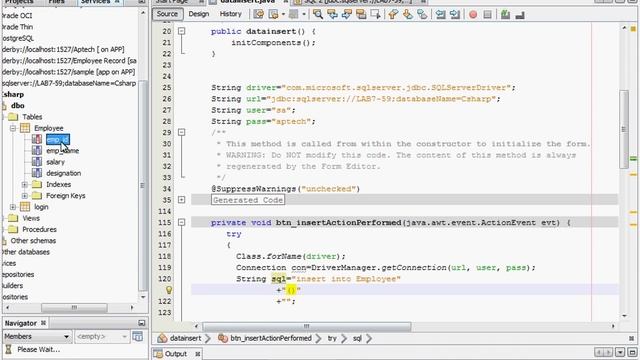Open dropdown arrow next to Forward icon
Screen dimensions: 640x360
pos(304,14)
